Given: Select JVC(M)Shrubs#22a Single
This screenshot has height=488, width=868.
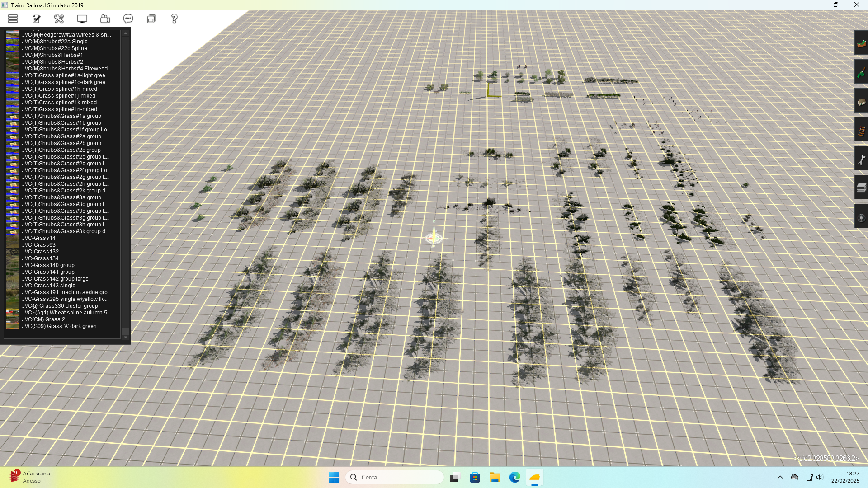Looking at the screenshot, I should tap(55, 42).
